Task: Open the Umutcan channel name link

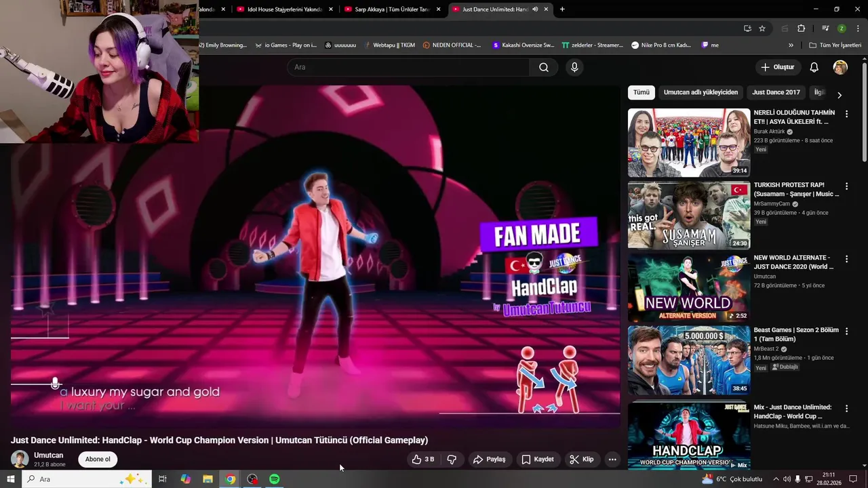Action: (x=49, y=455)
